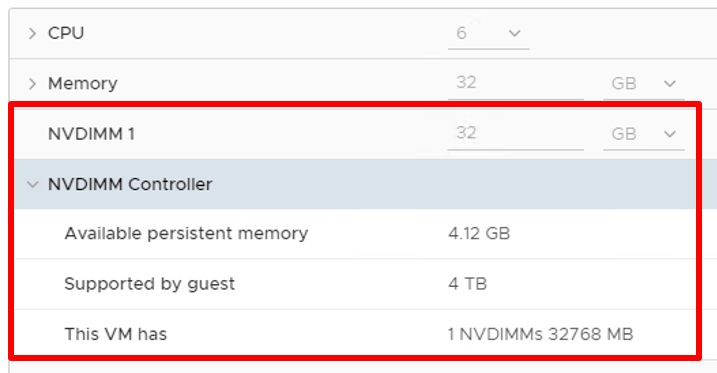The height and width of the screenshot is (373, 717).
Task: Click the 1 NVDIMMs 32768 MB value
Action: (540, 334)
